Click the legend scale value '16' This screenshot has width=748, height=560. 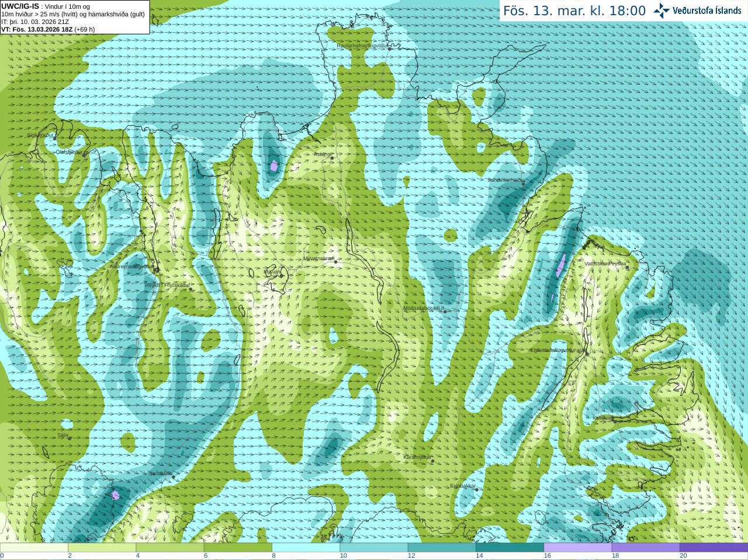(x=547, y=556)
